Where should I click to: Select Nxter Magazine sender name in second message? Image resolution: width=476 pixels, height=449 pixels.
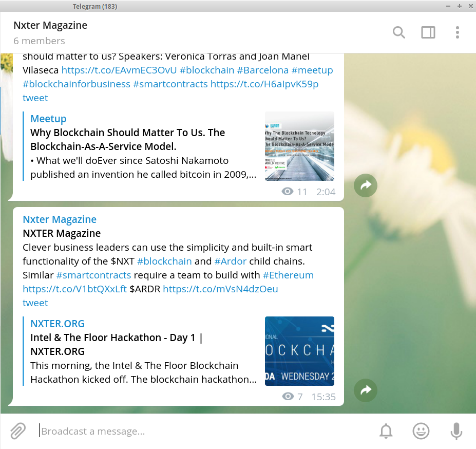click(60, 219)
